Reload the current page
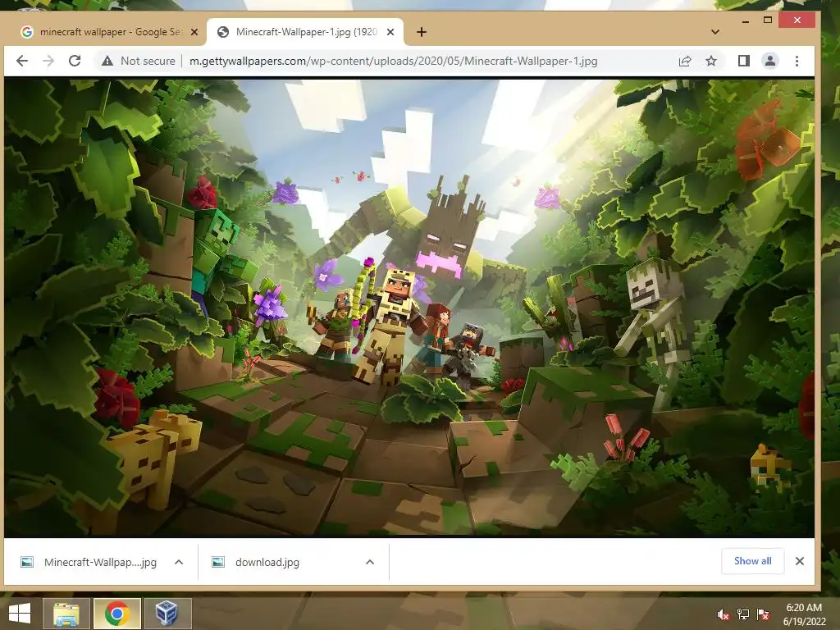This screenshot has width=840, height=630. pos(75,61)
